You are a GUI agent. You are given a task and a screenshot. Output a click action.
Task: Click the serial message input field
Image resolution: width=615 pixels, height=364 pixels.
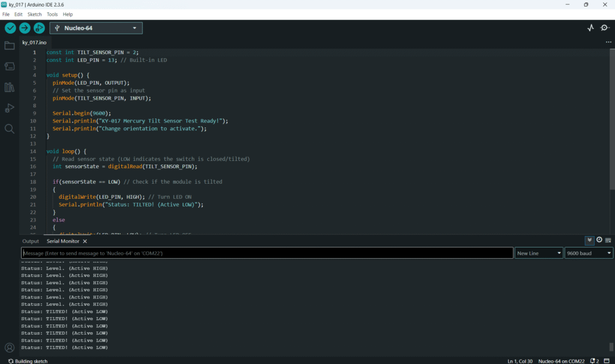[267, 253]
